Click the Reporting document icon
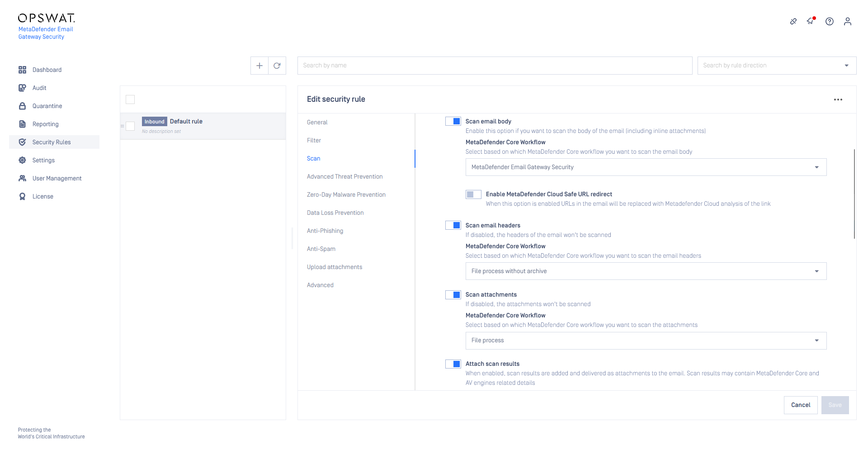This screenshot has height=454, width=868. click(x=22, y=124)
